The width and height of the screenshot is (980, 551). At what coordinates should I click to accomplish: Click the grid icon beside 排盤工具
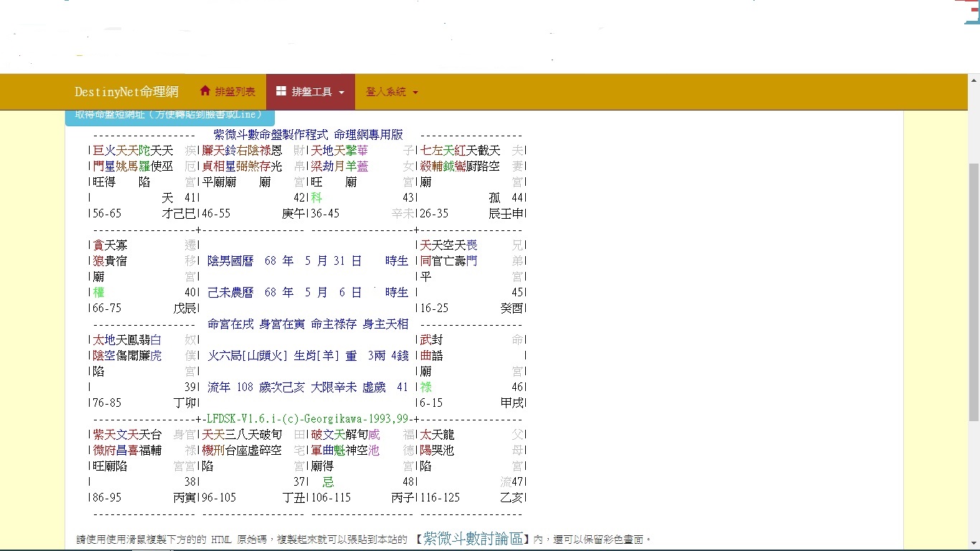pyautogui.click(x=281, y=91)
